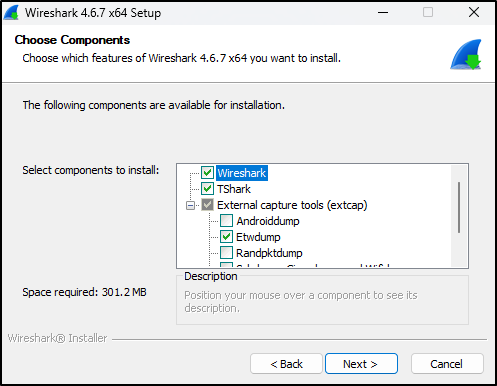Click the Wireshark installer logo in the header
This screenshot has height=386, width=497.
(466, 54)
